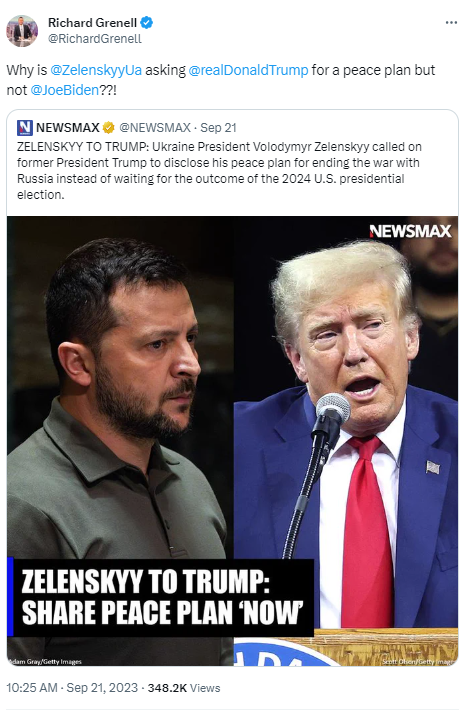This screenshot has height=711, width=468.
Task: Click the blue verified badge beside Richard Grenell
Action: (x=146, y=22)
